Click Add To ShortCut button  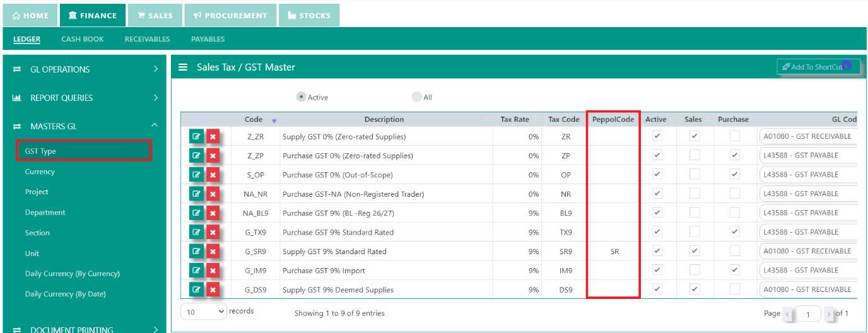[818, 67]
